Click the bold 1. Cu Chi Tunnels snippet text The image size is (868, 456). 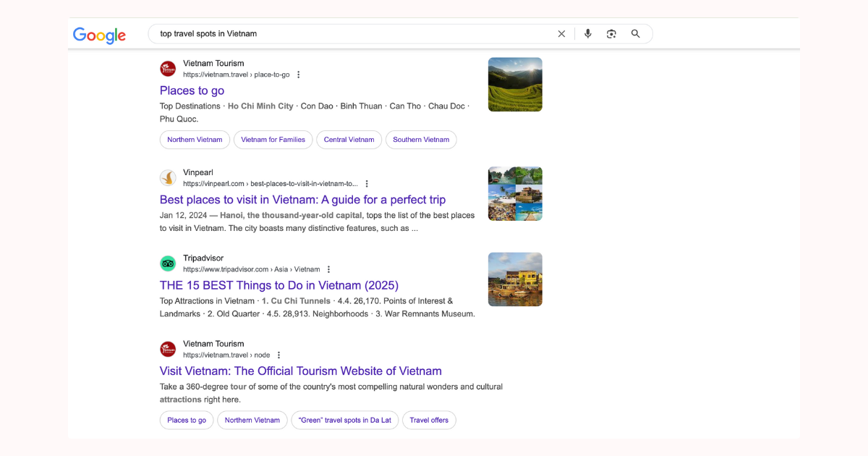pos(296,301)
